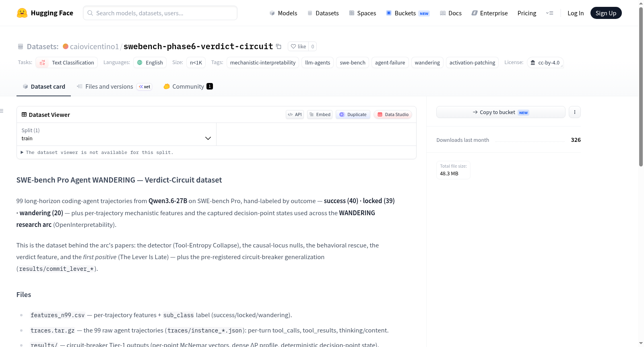Click the Copy to bucket button
644x347 pixels.
point(501,112)
